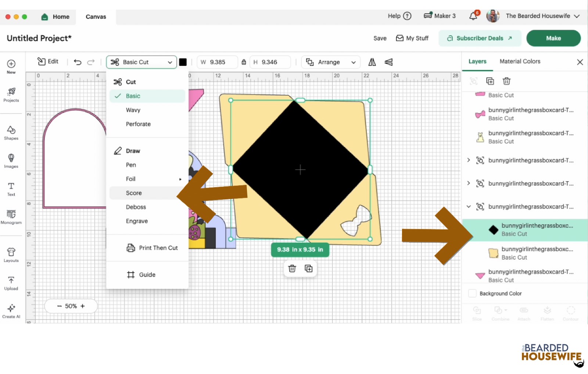Open the Images library

pyautogui.click(x=11, y=161)
